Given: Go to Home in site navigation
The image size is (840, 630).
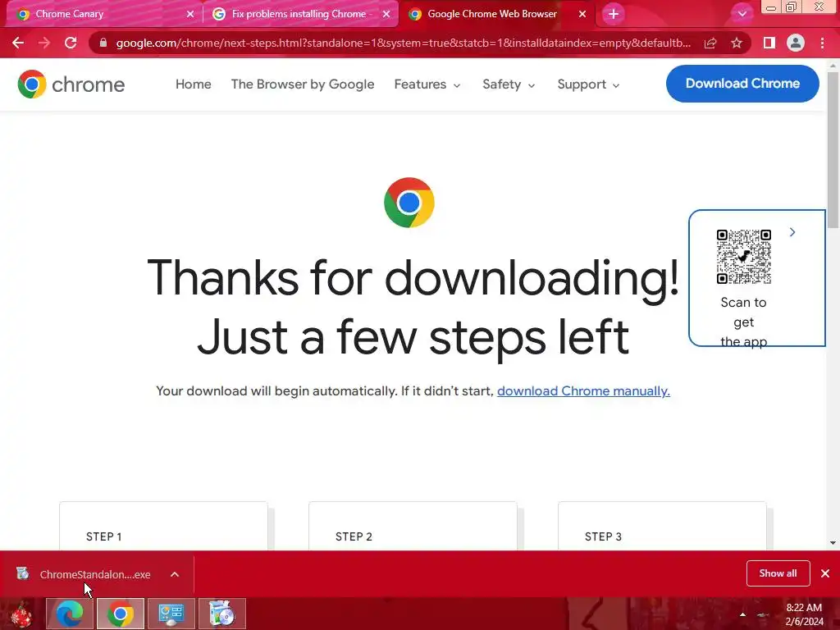Looking at the screenshot, I should point(194,84).
